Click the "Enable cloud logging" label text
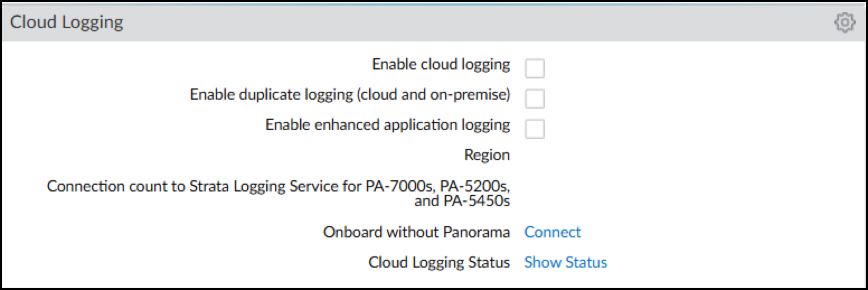This screenshot has height=290, width=868. pos(441,64)
